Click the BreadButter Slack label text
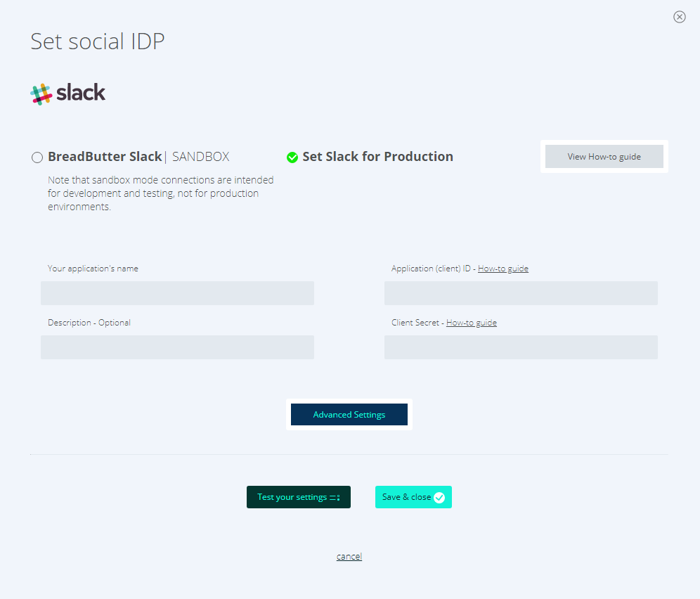Image resolution: width=700 pixels, height=599 pixels. 105,157
